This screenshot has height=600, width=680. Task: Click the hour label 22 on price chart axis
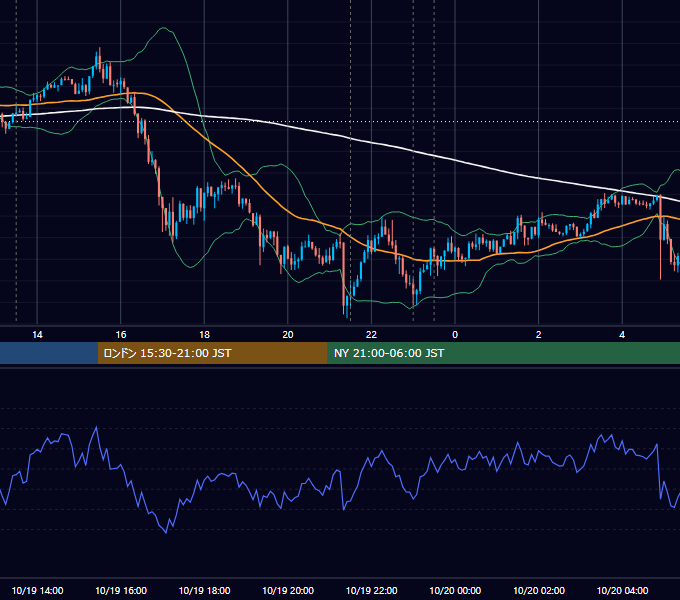(x=371, y=335)
